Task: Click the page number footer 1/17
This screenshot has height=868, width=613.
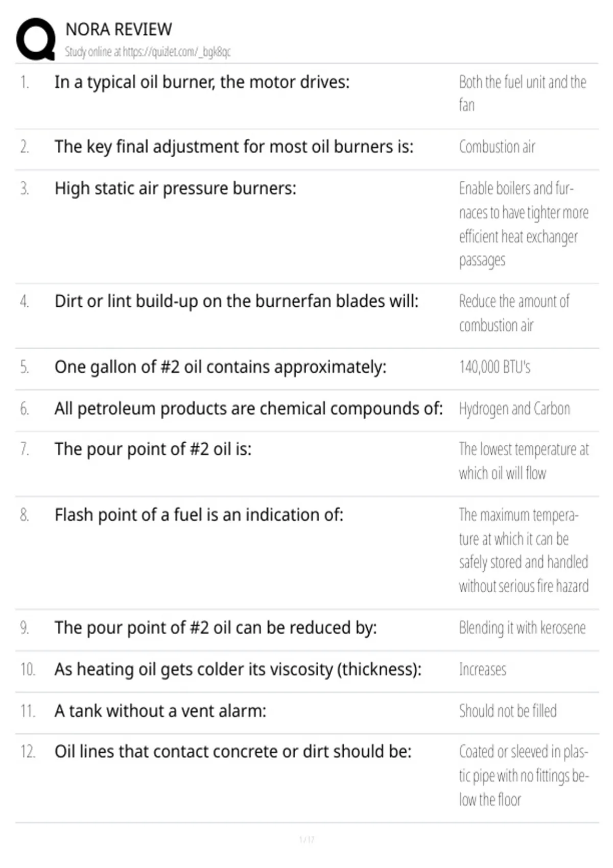Action: tap(306, 839)
